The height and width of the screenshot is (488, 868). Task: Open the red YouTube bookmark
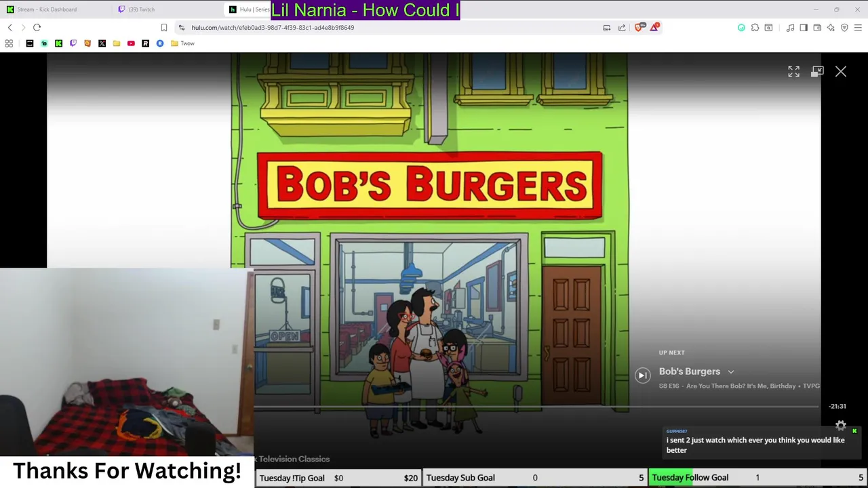[x=131, y=43]
